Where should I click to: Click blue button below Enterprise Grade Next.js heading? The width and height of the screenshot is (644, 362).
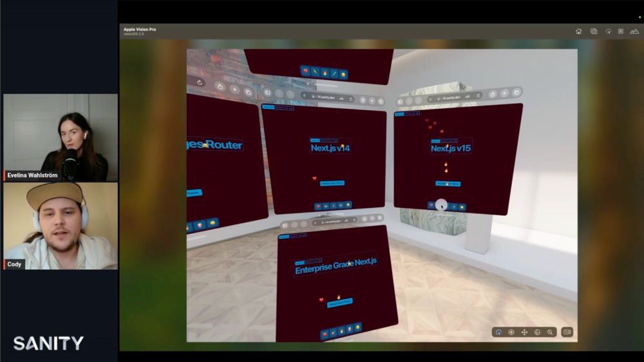click(339, 303)
